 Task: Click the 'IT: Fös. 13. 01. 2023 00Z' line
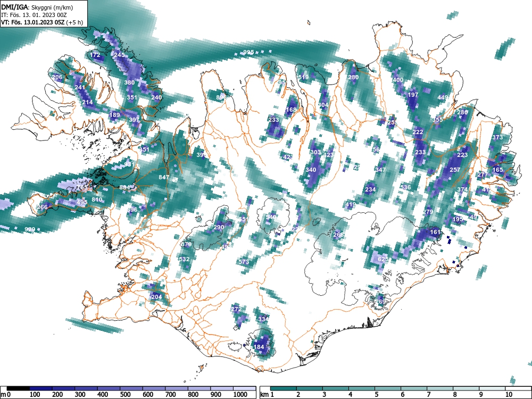(34, 15)
